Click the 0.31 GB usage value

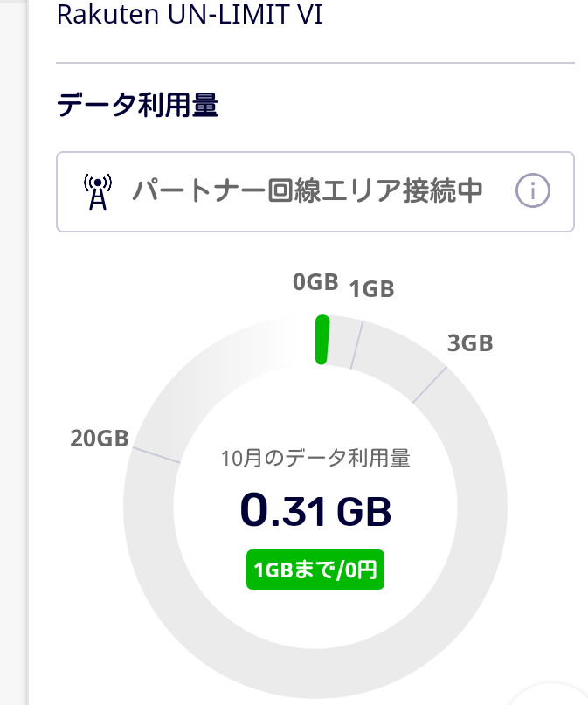coord(315,512)
